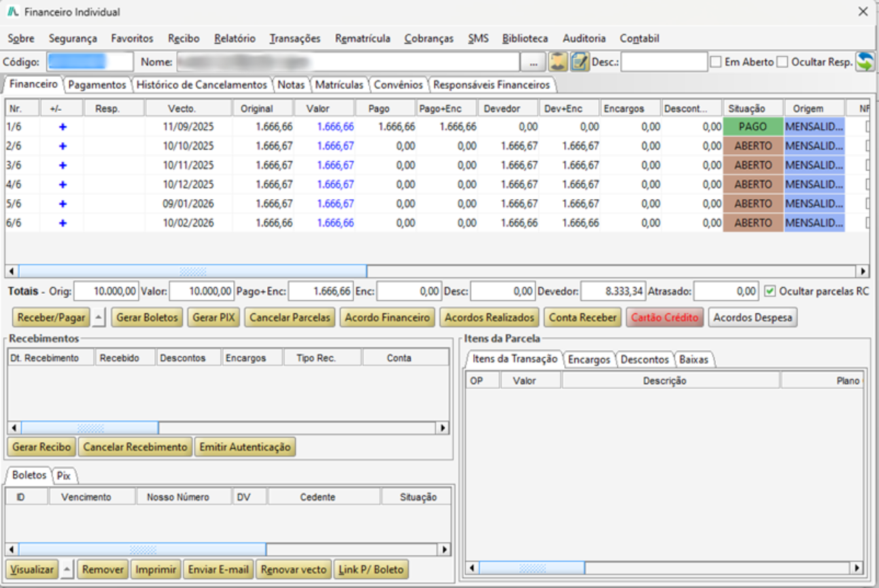This screenshot has height=588, width=879.
Task: Click the application logo in title bar
Action: (x=12, y=12)
